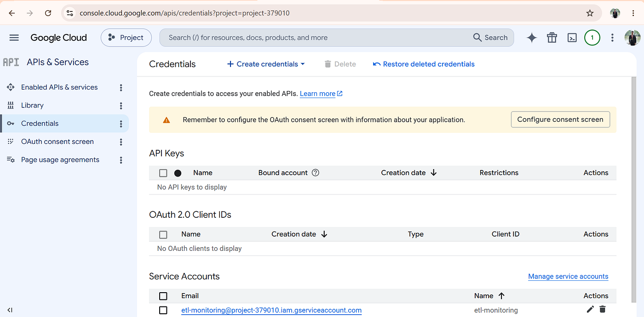Open the console three-dot settings menu
The width and height of the screenshot is (644, 317).
click(612, 38)
